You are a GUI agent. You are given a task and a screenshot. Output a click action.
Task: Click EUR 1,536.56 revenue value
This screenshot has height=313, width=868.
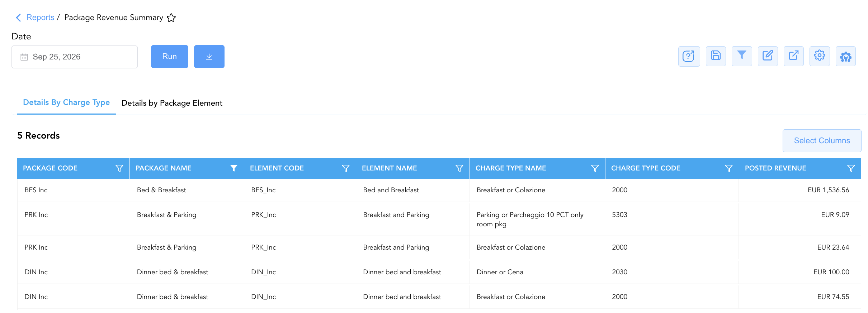(x=829, y=190)
